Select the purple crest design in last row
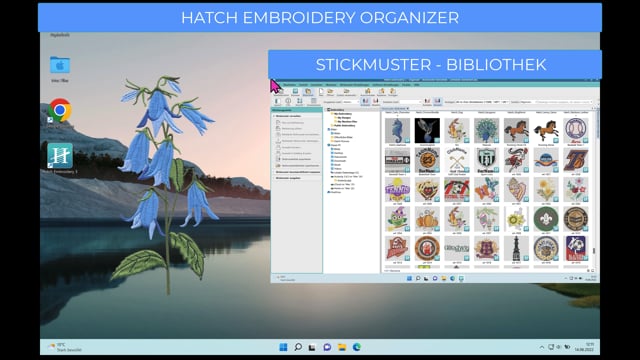The image size is (640, 360). [487, 249]
